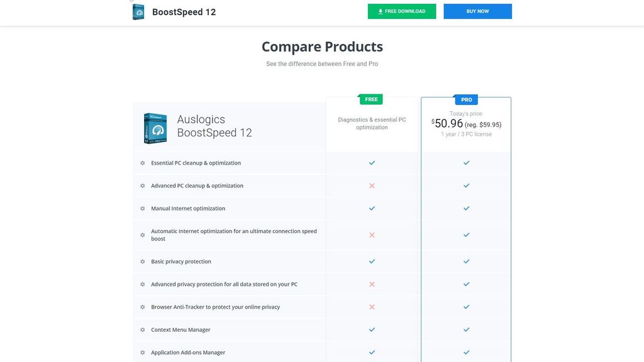Select the gear icon for Manual Internet optimization

(x=142, y=208)
